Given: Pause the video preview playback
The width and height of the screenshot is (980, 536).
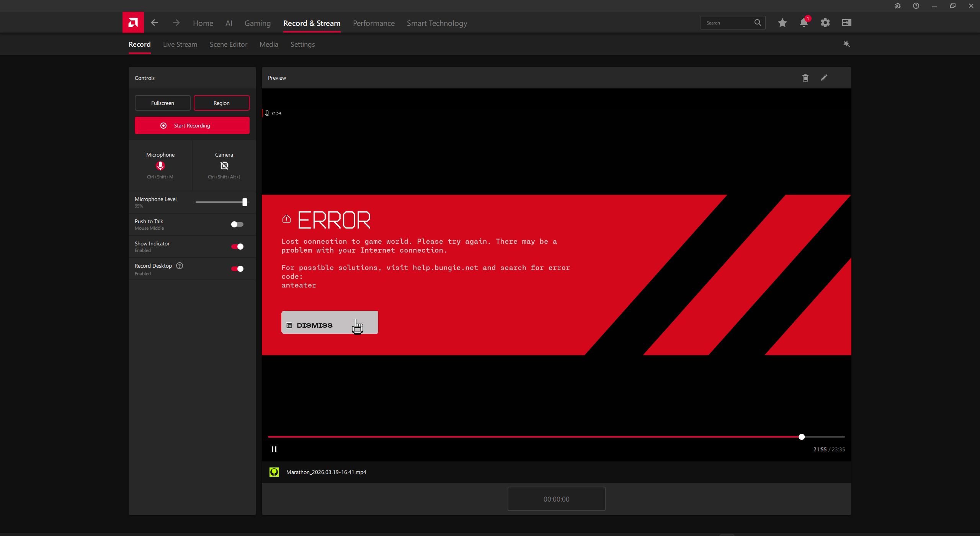Looking at the screenshot, I should [274, 449].
